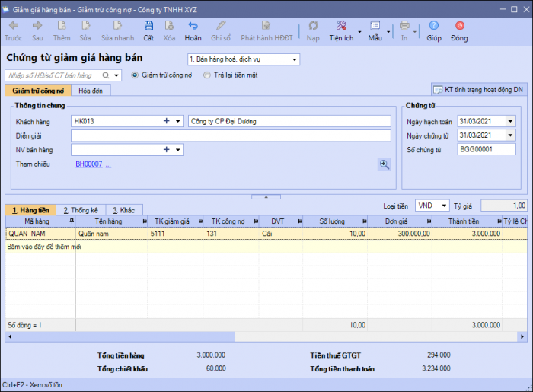
Task: Switch to the Thống kê tab
Action: 80,209
